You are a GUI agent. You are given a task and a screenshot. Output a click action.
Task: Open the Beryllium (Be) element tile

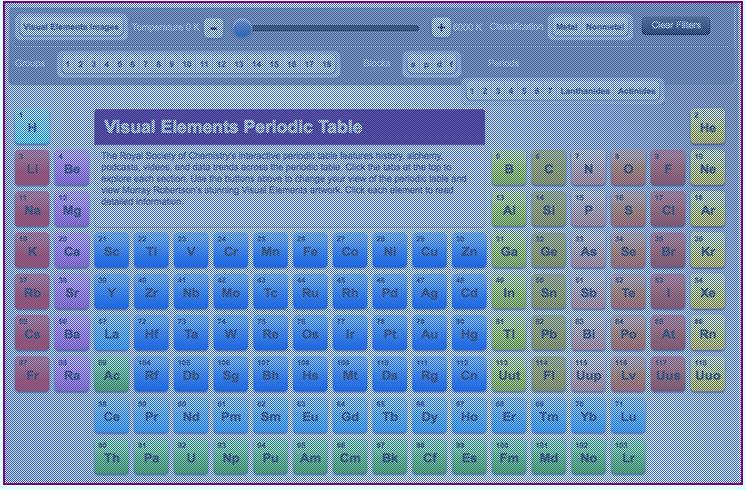[72, 168]
